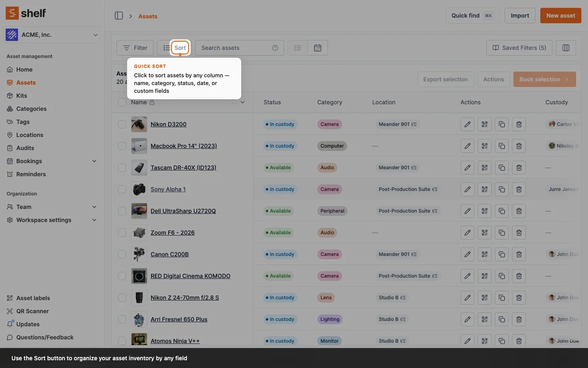Switch to list view icon beside search
Image resolution: width=588 pixels, height=368 pixels.
(x=298, y=48)
